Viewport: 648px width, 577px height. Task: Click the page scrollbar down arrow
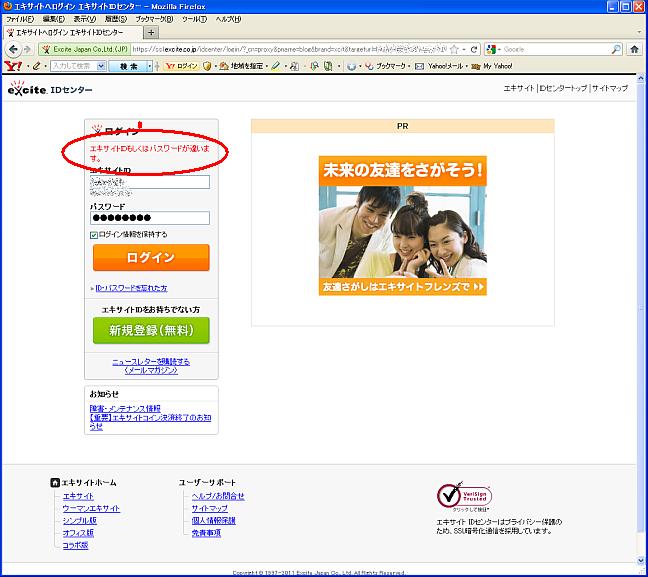641,560
